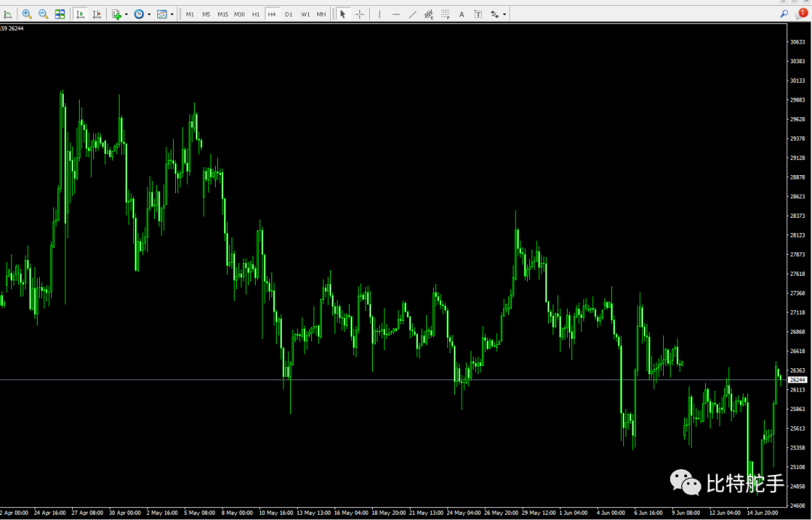The height and width of the screenshot is (520, 812).
Task: Switch to H1 timeframe
Action: tap(256, 14)
